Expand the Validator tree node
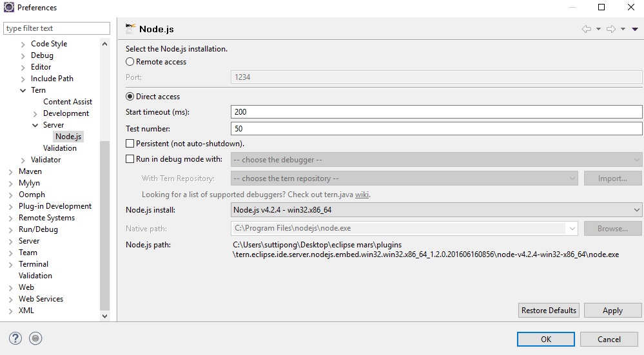The image size is (644, 355). tap(23, 160)
